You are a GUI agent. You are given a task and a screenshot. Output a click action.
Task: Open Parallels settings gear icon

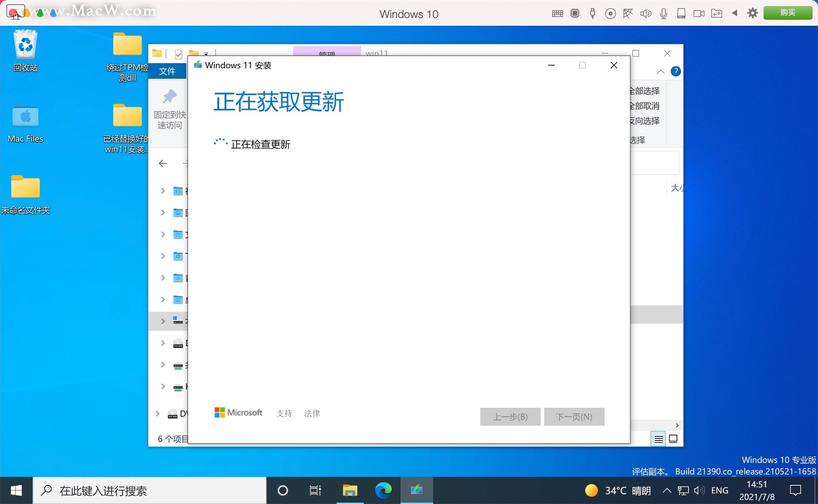tap(752, 13)
